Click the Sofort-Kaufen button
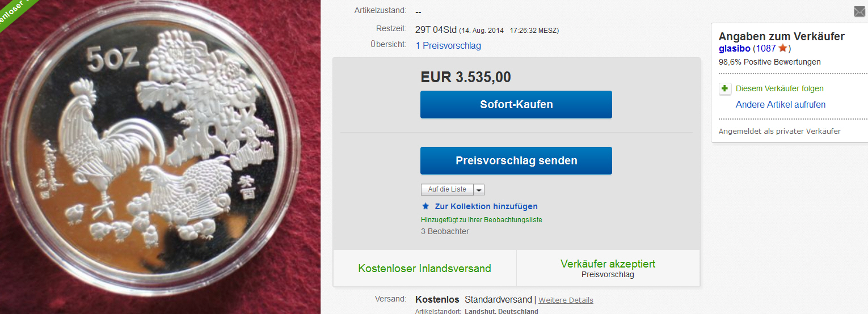This screenshot has width=868, height=314. tap(516, 104)
